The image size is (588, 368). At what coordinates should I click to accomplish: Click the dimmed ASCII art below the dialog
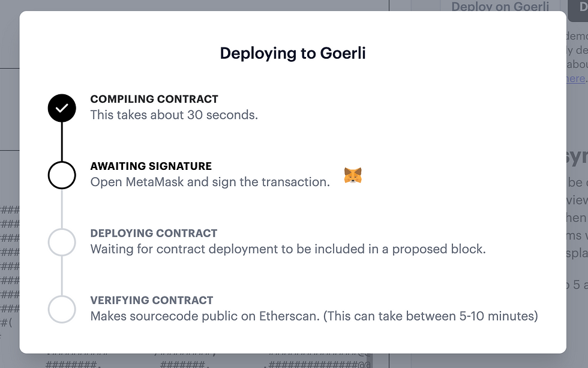point(208,361)
